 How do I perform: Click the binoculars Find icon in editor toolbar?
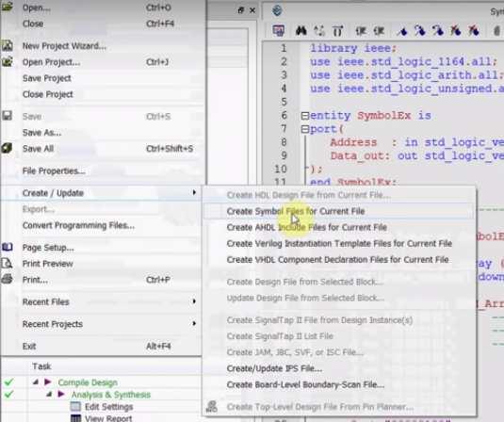tap(301, 31)
